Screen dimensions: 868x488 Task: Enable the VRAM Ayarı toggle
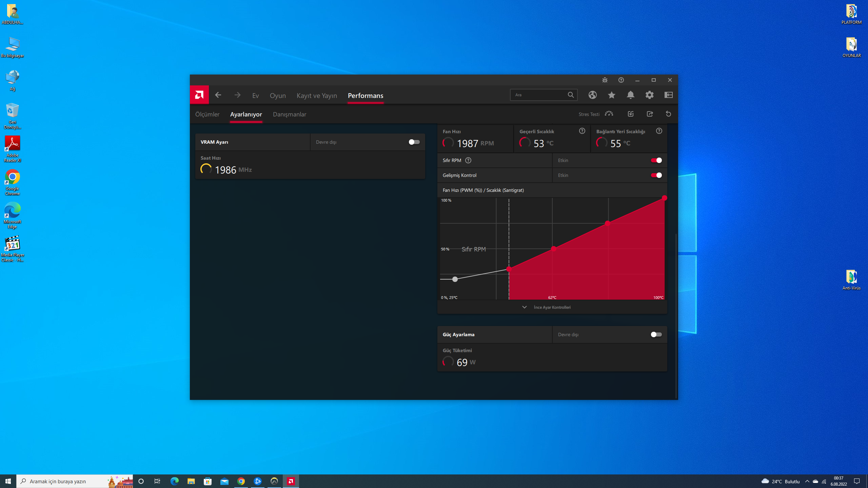pyautogui.click(x=414, y=142)
